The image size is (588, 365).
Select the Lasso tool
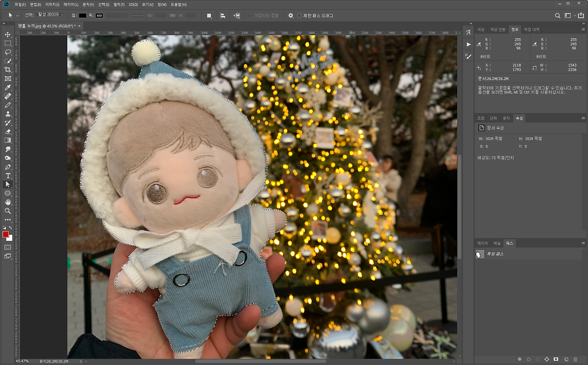click(8, 52)
